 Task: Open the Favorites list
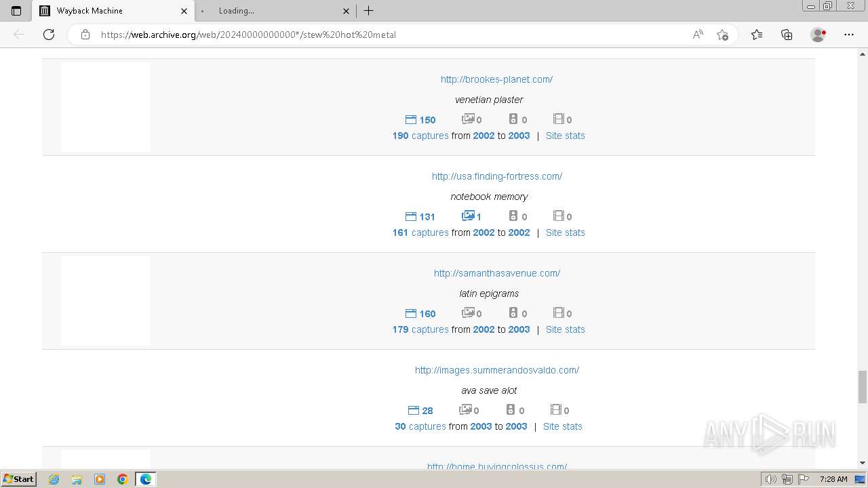click(x=757, y=35)
